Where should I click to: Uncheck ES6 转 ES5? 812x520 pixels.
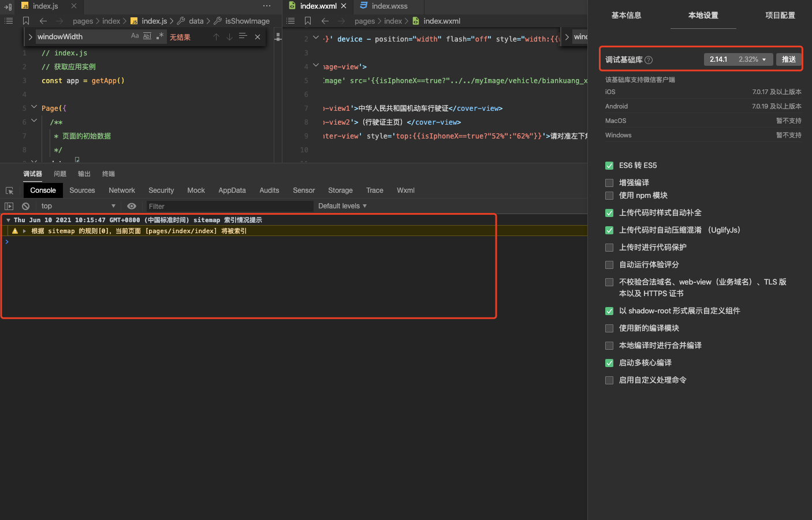click(x=609, y=166)
